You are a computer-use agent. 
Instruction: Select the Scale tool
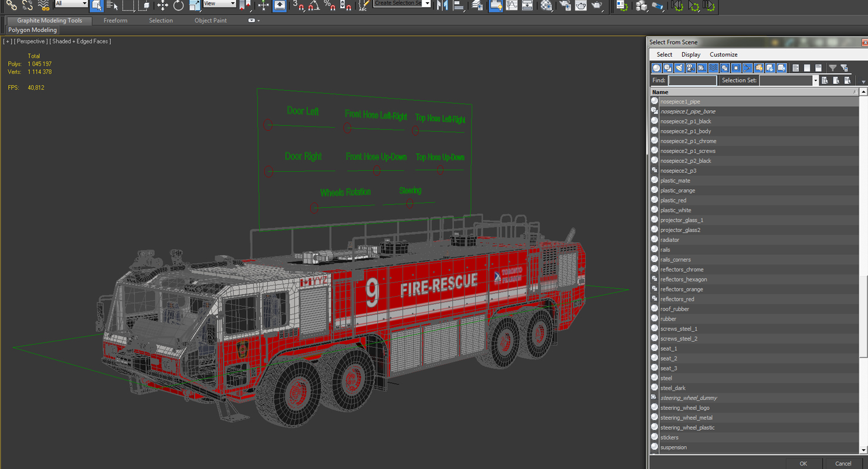194,5
